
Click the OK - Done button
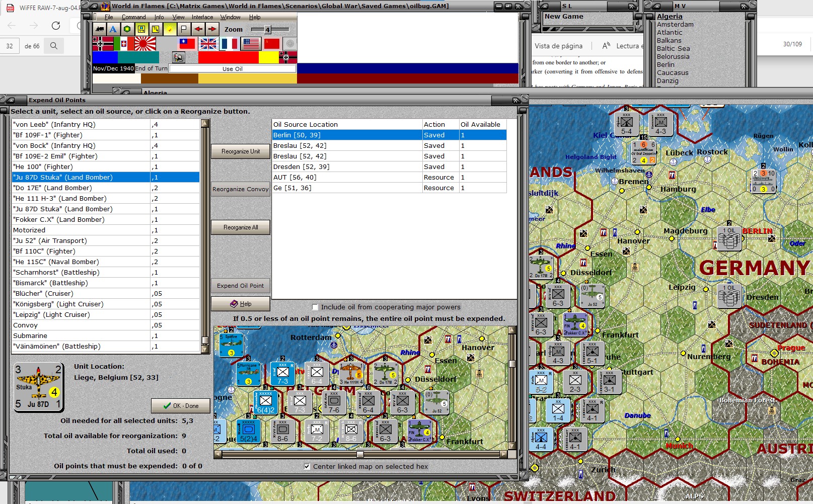click(x=181, y=406)
